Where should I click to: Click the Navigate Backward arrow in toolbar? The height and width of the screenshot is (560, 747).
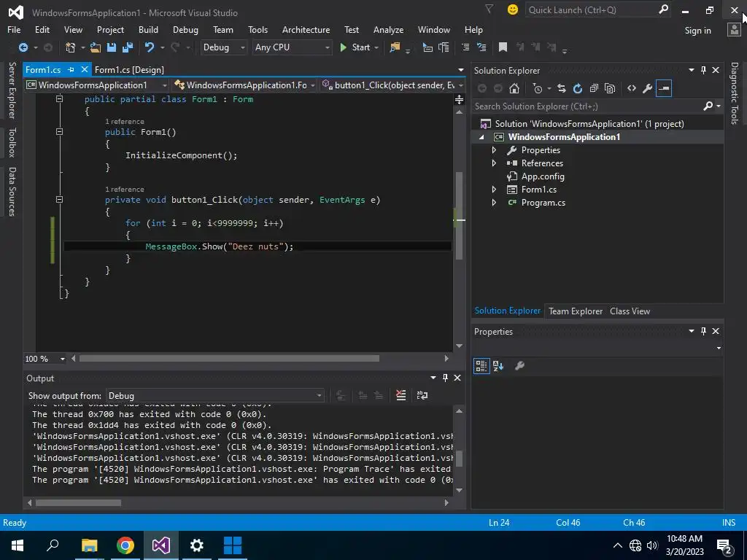(x=23, y=47)
